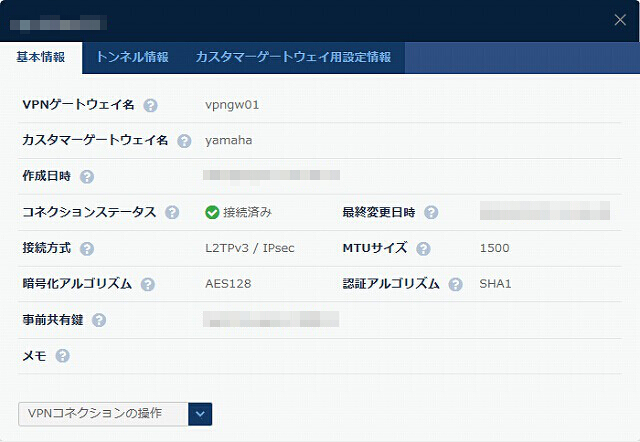Click help icon beside メモ
This screenshot has width=640, height=442.
pyautogui.click(x=62, y=356)
